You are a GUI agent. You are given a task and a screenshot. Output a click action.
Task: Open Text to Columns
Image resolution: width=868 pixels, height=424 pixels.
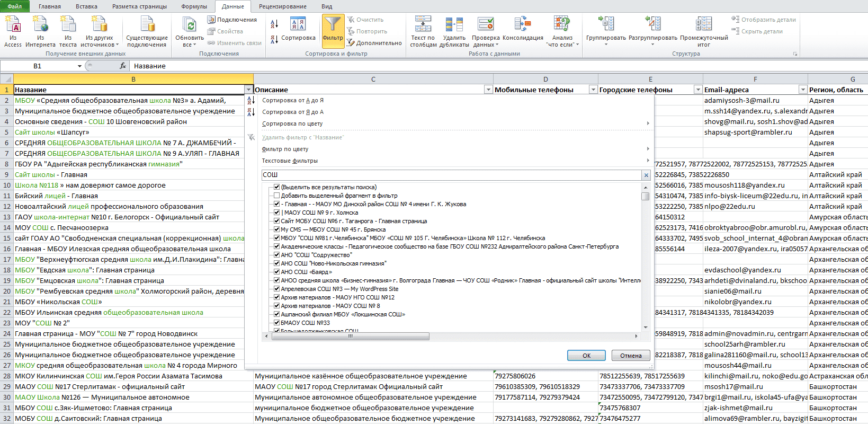click(423, 32)
